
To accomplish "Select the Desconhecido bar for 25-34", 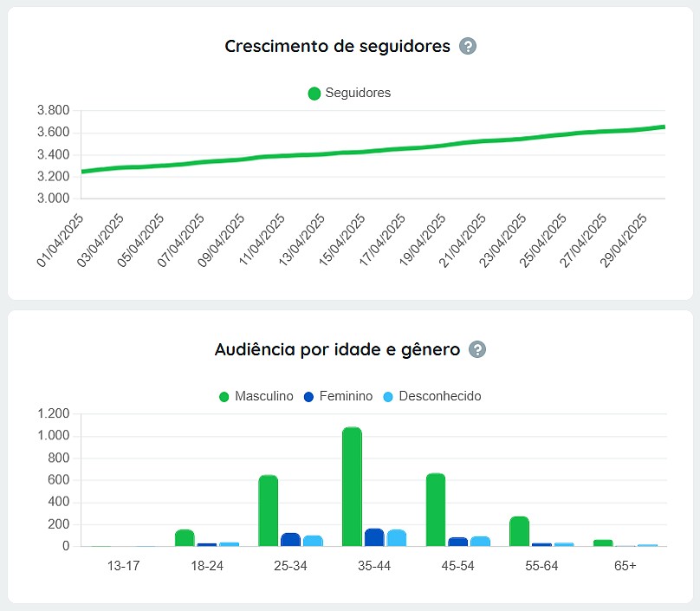I will click(x=313, y=541).
